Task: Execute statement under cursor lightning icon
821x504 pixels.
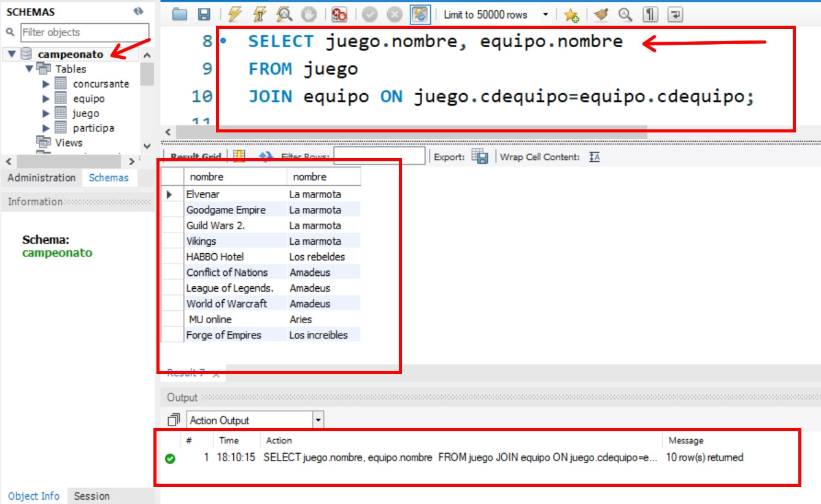Action: pos(260,15)
